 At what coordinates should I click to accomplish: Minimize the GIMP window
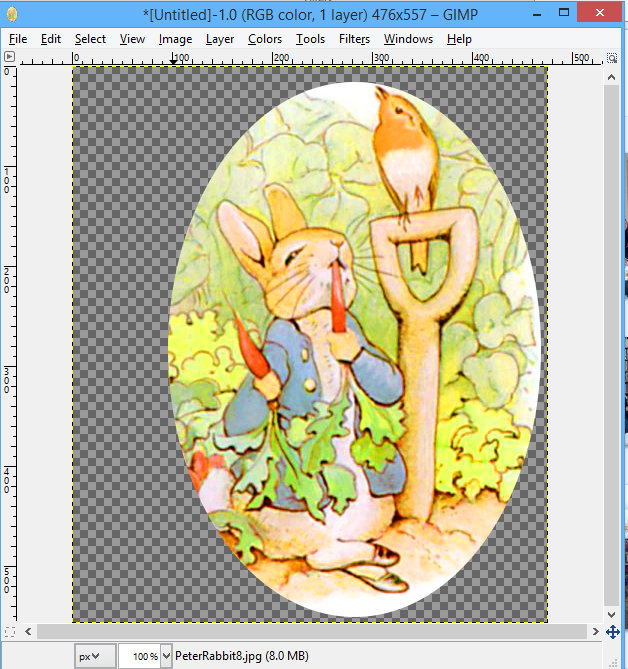[x=538, y=15]
